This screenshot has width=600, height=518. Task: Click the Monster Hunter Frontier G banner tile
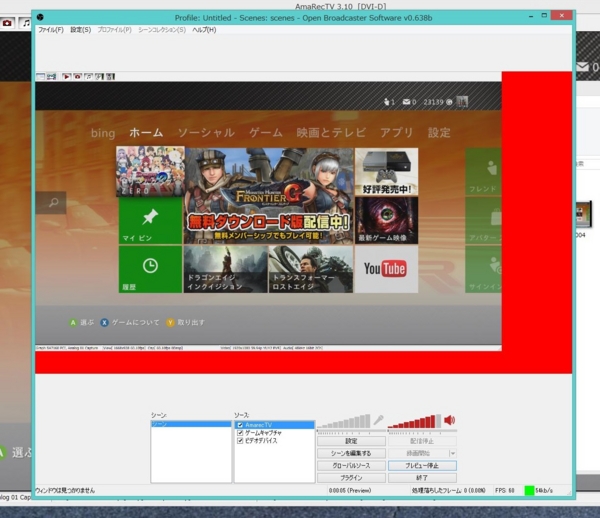[x=269, y=196]
